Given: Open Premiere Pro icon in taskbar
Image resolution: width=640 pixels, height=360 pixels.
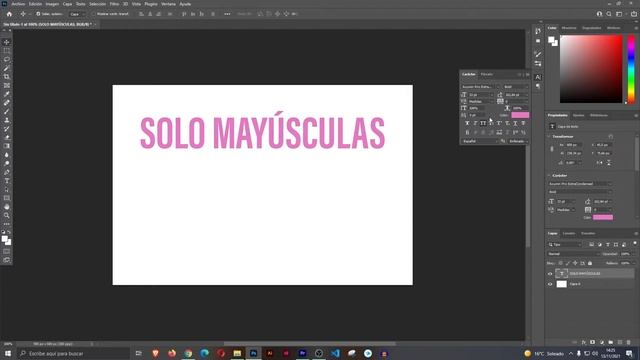Looking at the screenshot, I should [x=302, y=353].
